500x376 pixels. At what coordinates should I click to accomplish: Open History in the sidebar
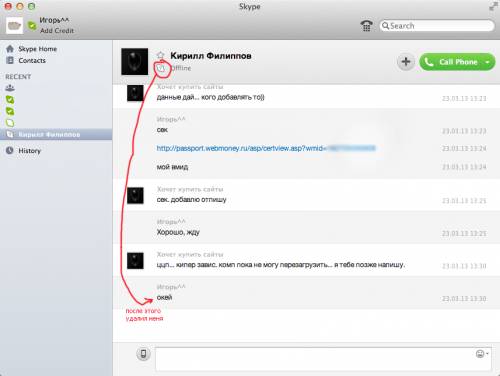pos(29,151)
